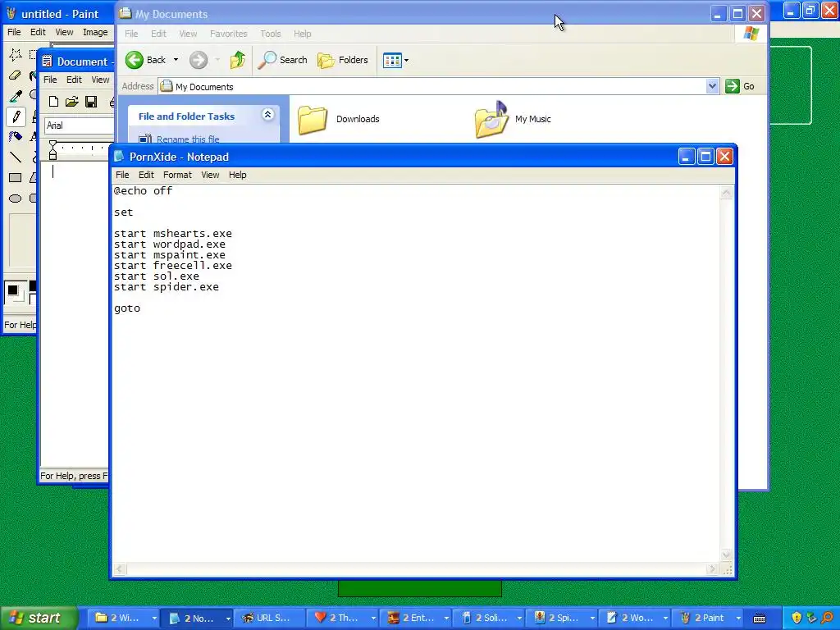This screenshot has height=630, width=840.
Task: Open the Tools menu in My Documents
Action: point(271,34)
